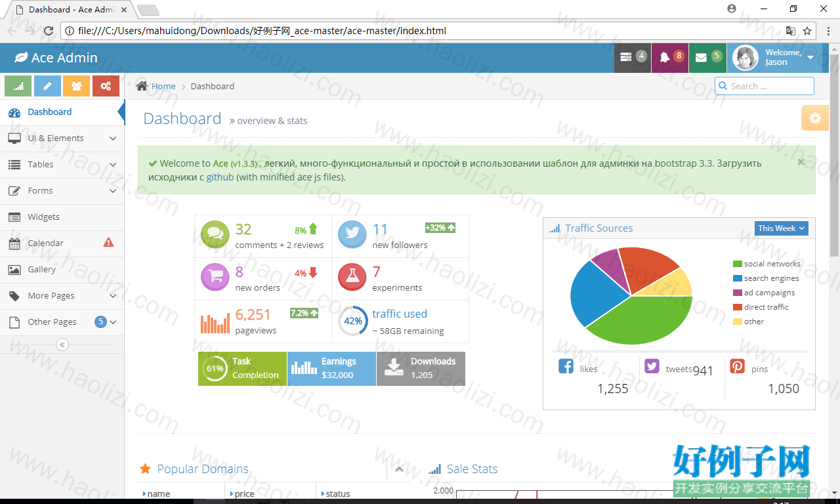Click the download tray icon in Downloads tile
The height and width of the screenshot is (504, 840).
pos(394,367)
